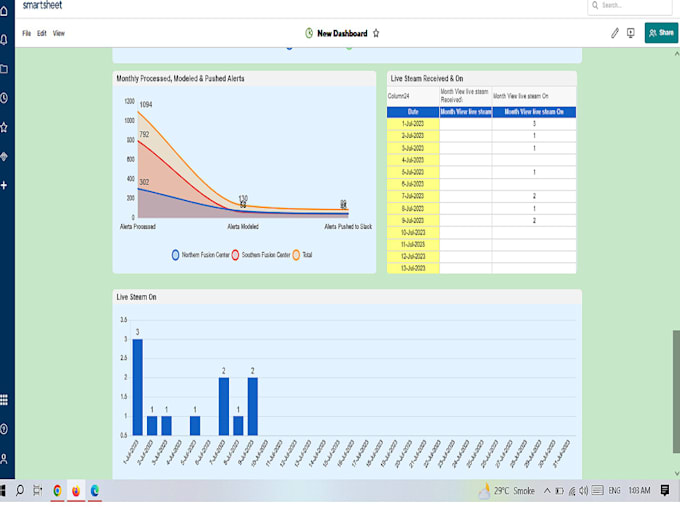Open Chrome from the taskbar
The width and height of the screenshot is (680, 510).
click(x=57, y=490)
